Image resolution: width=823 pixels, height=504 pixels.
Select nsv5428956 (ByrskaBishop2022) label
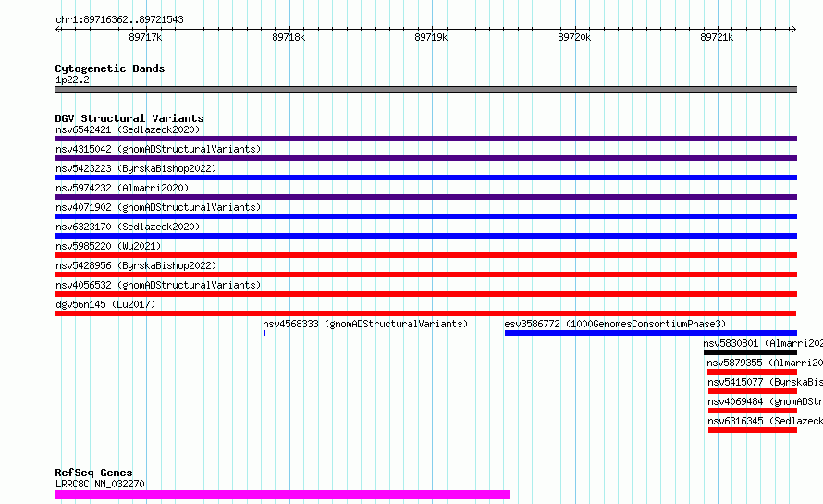pos(136,265)
